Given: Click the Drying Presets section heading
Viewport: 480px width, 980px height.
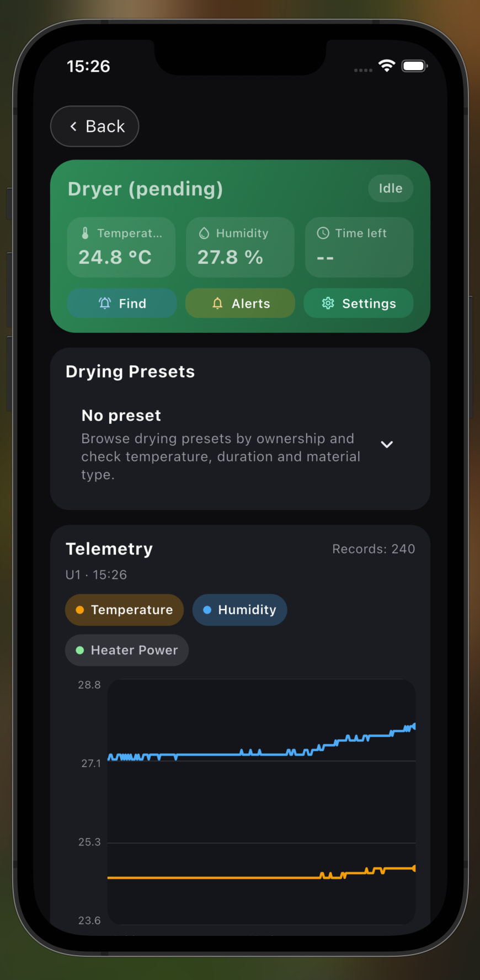Looking at the screenshot, I should [x=130, y=372].
